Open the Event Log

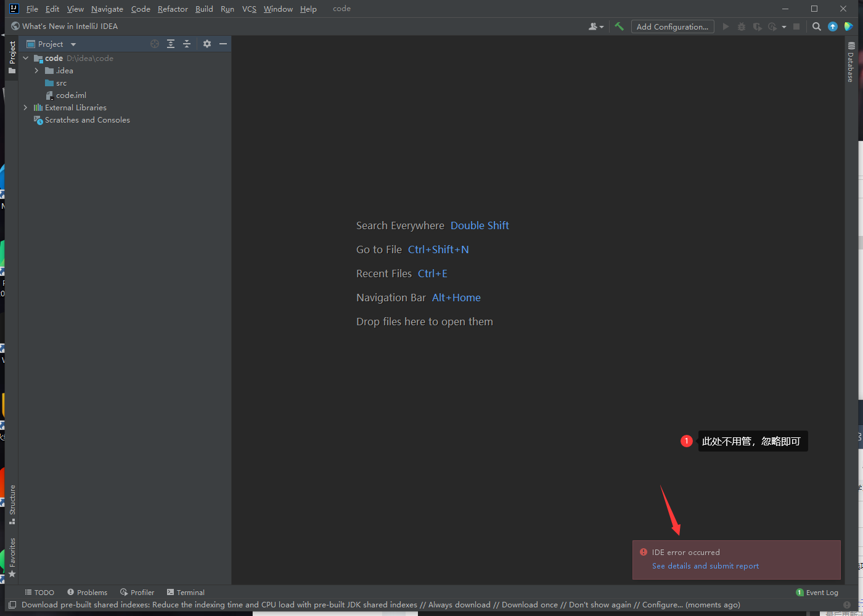click(817, 593)
